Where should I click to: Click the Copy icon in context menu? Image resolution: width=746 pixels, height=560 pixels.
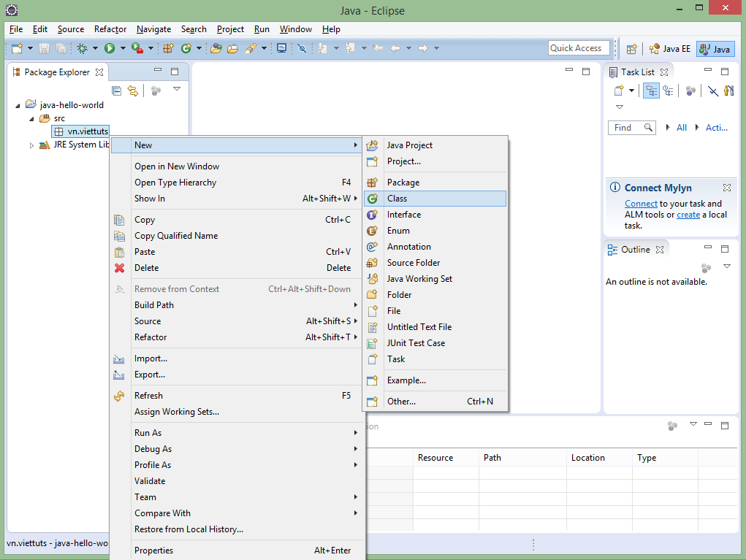tap(119, 220)
